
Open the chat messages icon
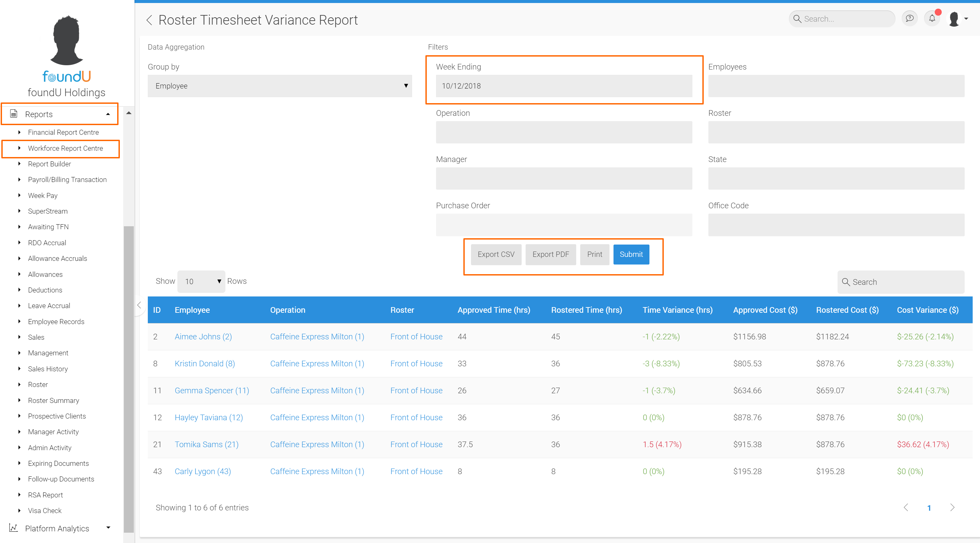pos(909,19)
